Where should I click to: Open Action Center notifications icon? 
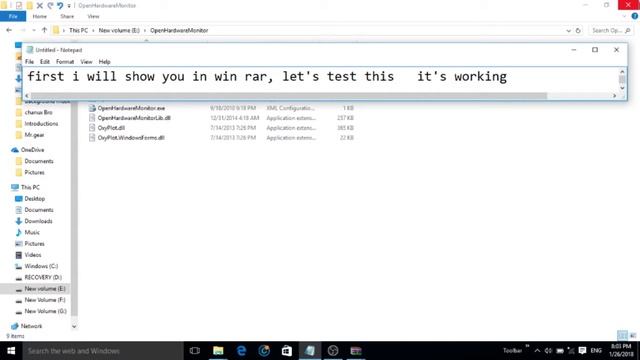click(582, 351)
